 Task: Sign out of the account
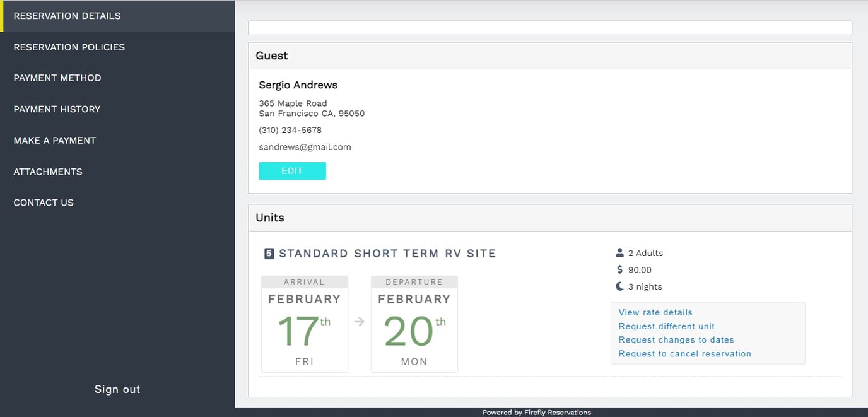(117, 389)
